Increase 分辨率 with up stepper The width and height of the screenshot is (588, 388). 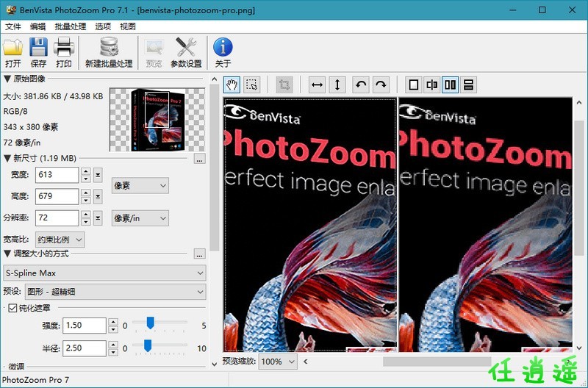86,215
